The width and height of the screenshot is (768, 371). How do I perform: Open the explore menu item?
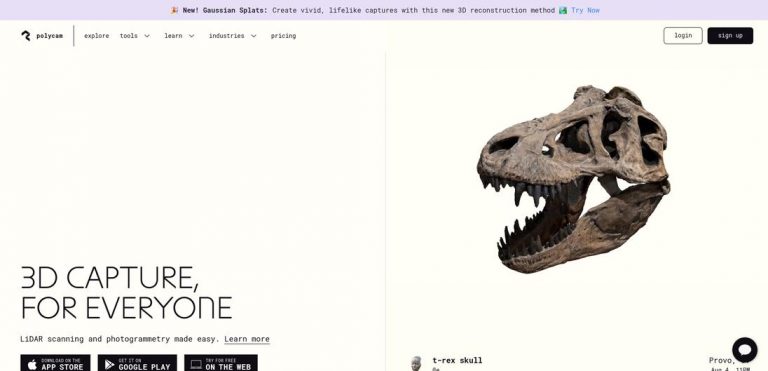[x=96, y=36]
